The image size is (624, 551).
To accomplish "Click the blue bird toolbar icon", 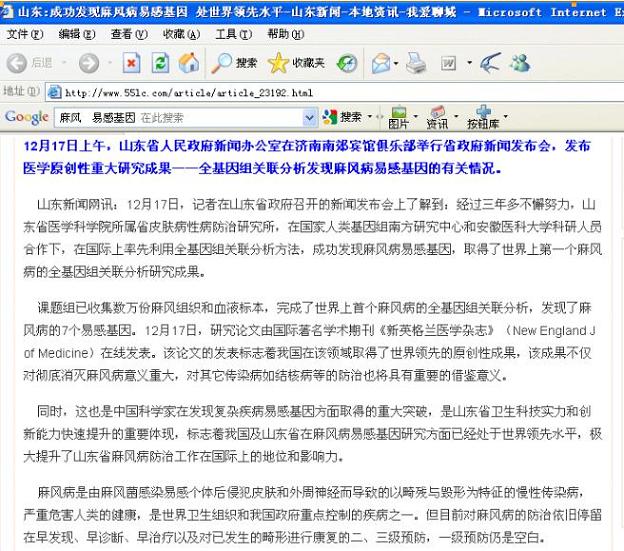I will pyautogui.click(x=490, y=63).
